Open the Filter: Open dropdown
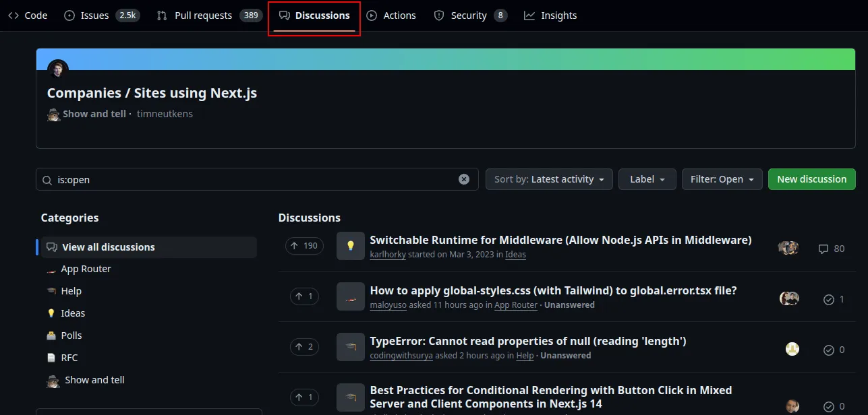The height and width of the screenshot is (415, 868). coord(722,179)
